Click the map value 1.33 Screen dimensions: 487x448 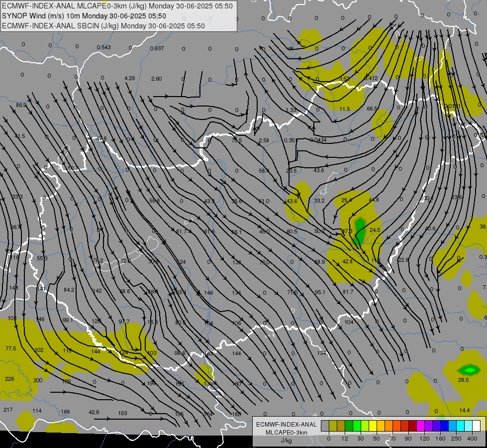click(291, 110)
